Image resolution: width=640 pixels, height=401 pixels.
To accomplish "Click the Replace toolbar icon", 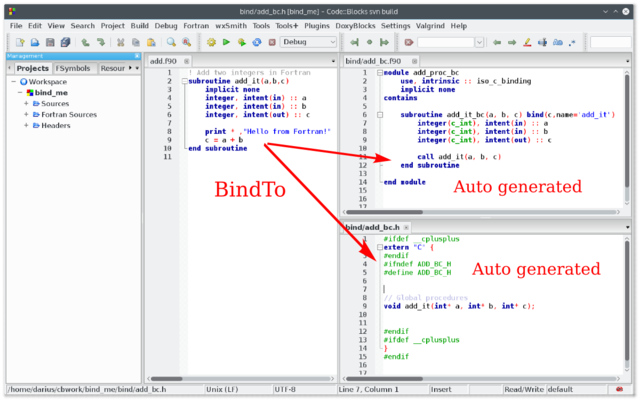I will (187, 42).
